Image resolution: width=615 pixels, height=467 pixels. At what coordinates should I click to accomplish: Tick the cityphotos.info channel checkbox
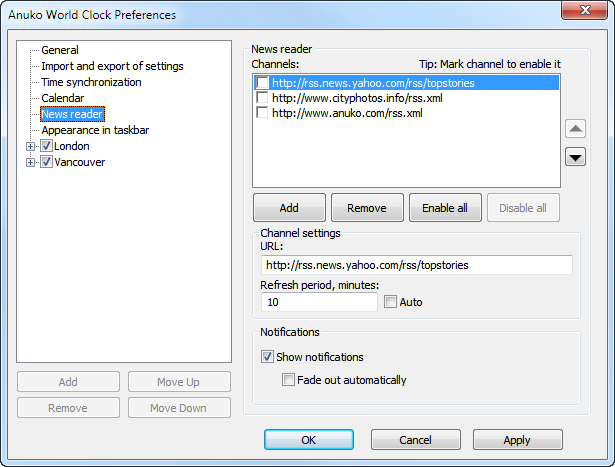tap(262, 98)
